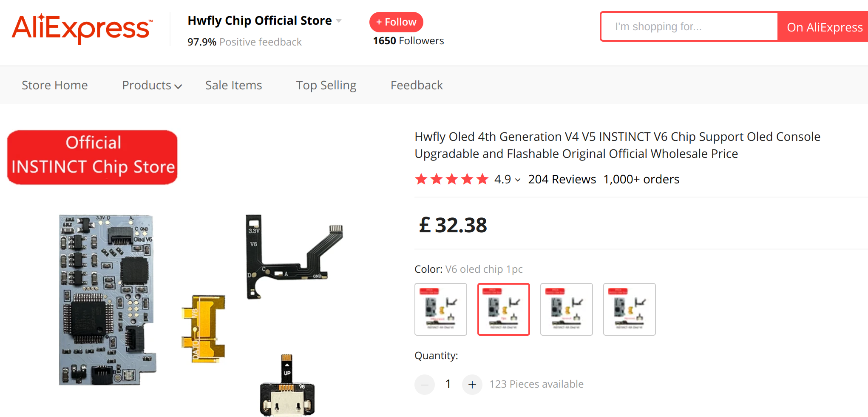Select the first color variant thumbnail
Image resolution: width=868 pixels, height=417 pixels.
pyautogui.click(x=441, y=309)
